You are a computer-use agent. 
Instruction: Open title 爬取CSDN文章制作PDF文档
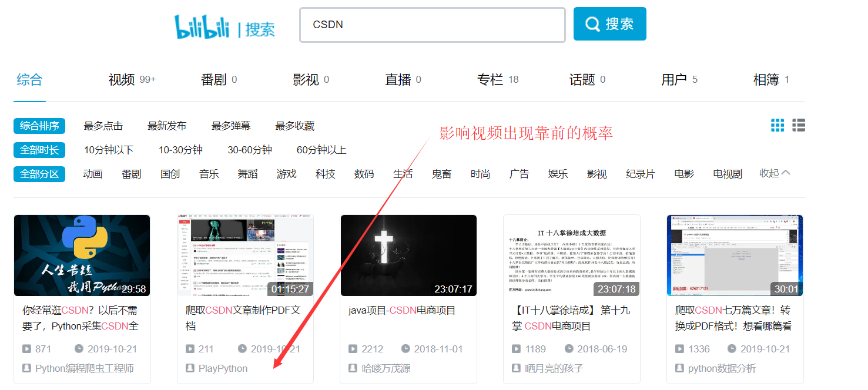pyautogui.click(x=243, y=318)
